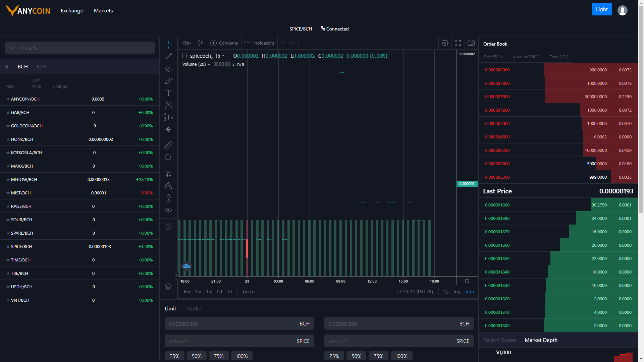Expand the spicebch symbol legend chevron

(x=223, y=56)
